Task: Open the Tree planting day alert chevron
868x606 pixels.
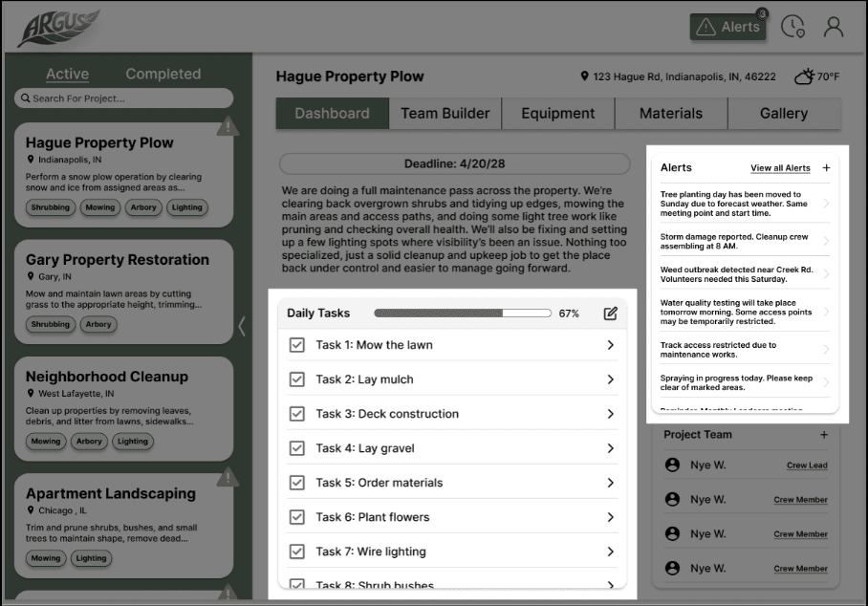Action: click(x=826, y=204)
